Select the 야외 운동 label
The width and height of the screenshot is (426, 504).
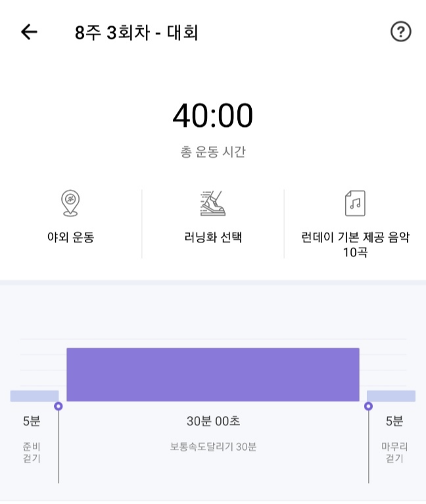point(70,237)
